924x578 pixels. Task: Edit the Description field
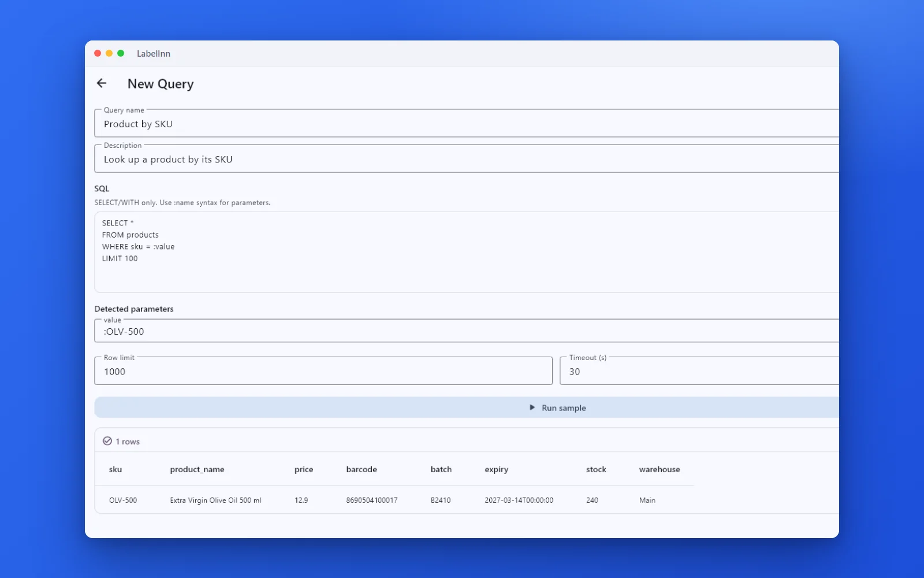pos(467,158)
